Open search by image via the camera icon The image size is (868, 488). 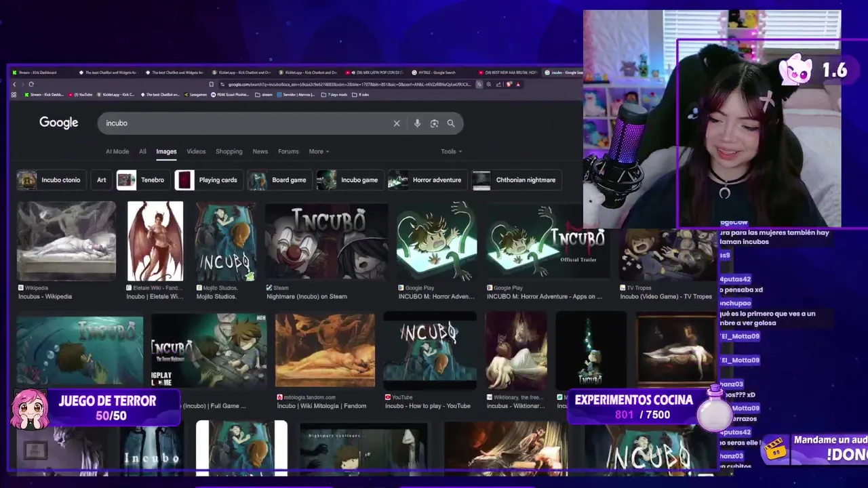434,123
